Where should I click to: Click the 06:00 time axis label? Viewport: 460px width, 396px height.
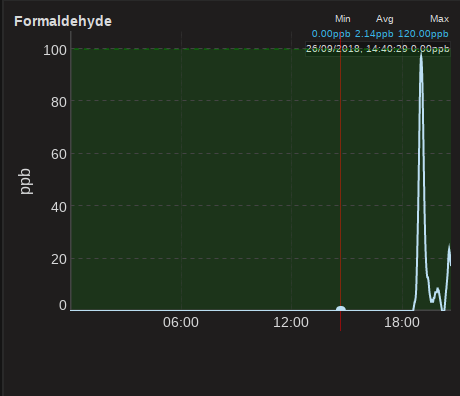pyautogui.click(x=181, y=322)
